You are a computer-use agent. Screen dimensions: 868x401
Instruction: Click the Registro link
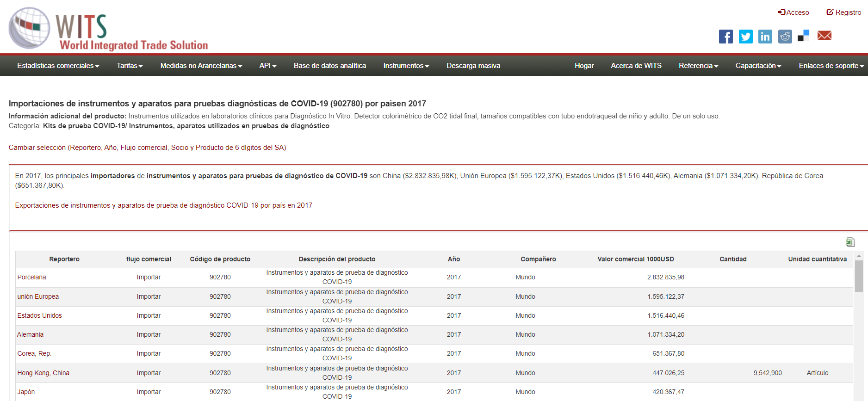point(844,12)
